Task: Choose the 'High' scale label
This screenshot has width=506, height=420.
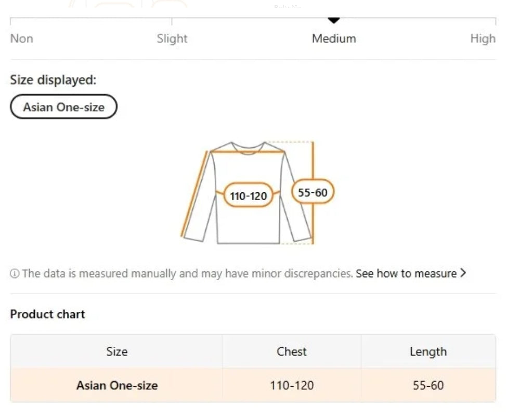Action: pos(483,38)
